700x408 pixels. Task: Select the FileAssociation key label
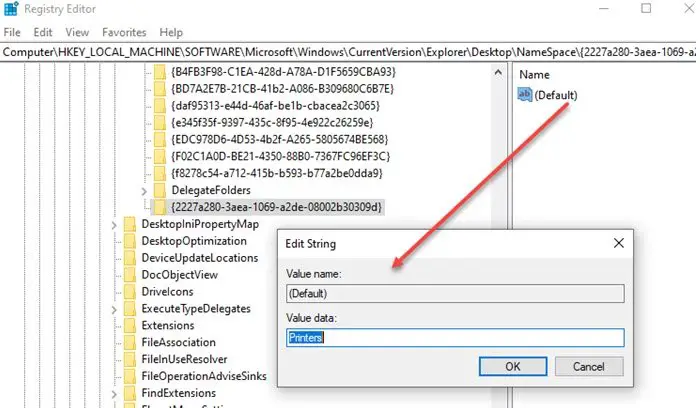click(179, 343)
